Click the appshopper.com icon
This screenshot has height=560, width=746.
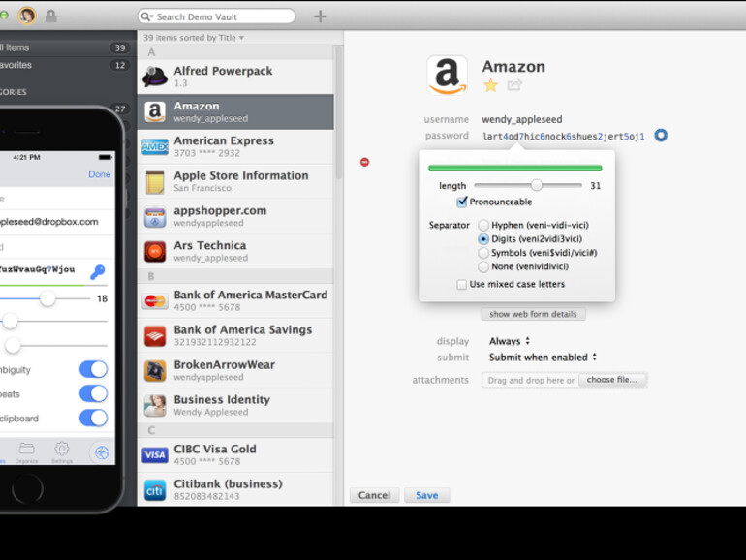point(155,217)
